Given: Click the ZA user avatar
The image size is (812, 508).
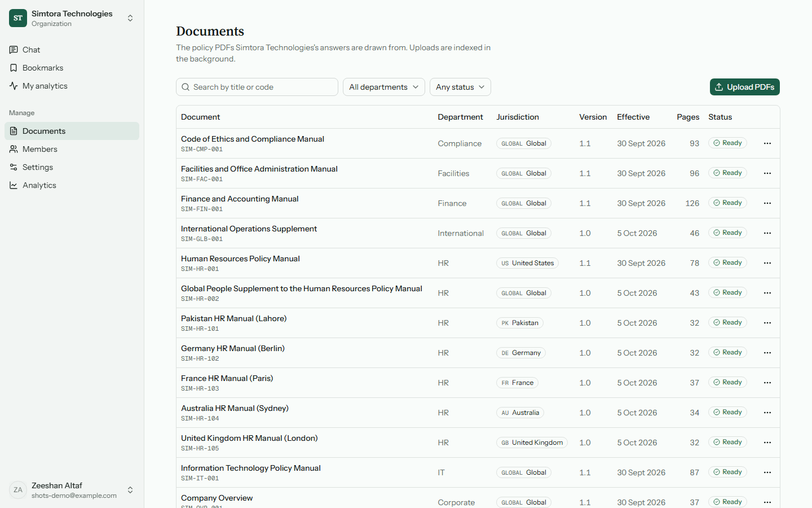Looking at the screenshot, I should tap(18, 490).
